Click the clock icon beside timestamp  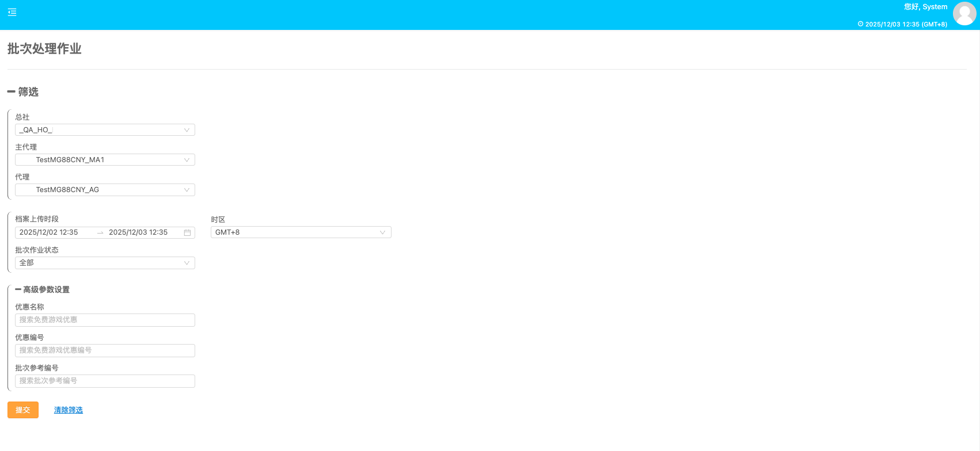point(860,24)
